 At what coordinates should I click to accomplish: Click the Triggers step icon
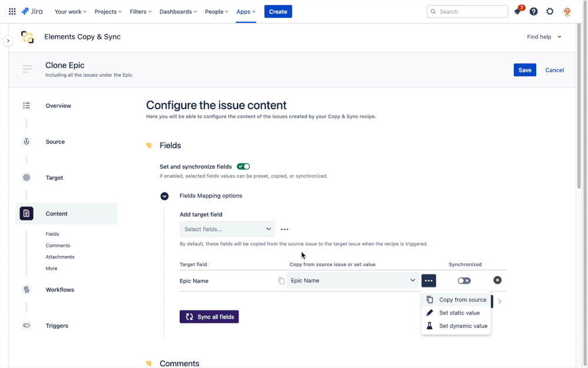tap(27, 326)
